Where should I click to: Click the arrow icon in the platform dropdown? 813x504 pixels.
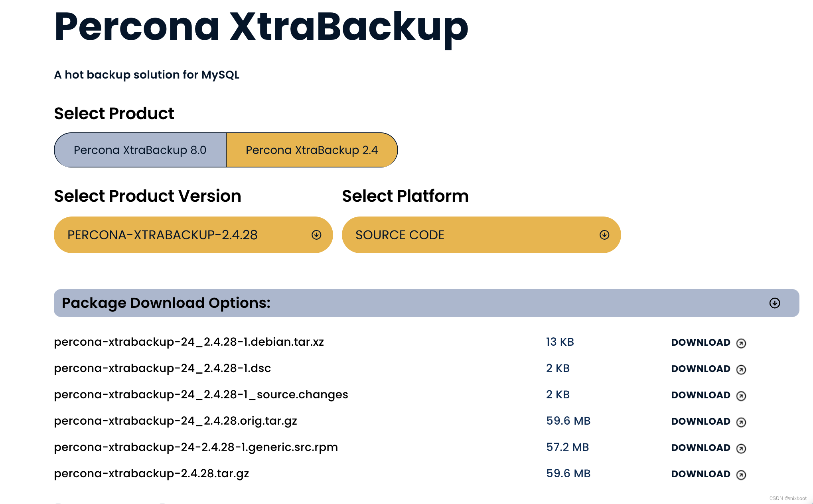pyautogui.click(x=604, y=235)
